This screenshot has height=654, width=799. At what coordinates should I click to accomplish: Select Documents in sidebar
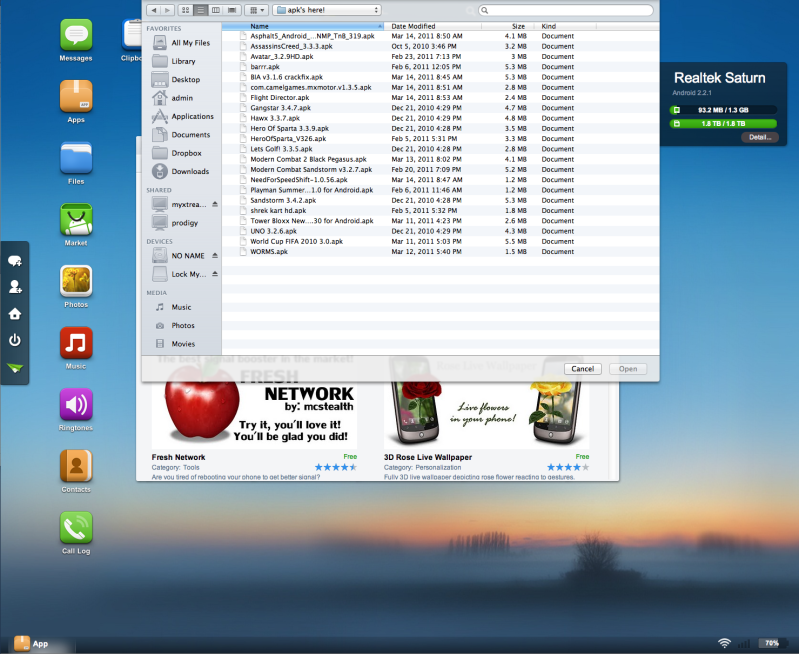(x=182, y=135)
